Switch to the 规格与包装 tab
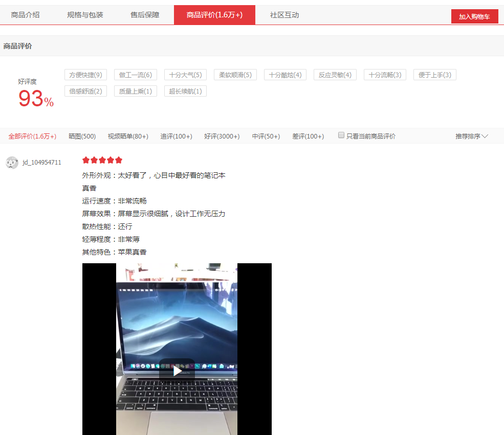 tap(85, 15)
